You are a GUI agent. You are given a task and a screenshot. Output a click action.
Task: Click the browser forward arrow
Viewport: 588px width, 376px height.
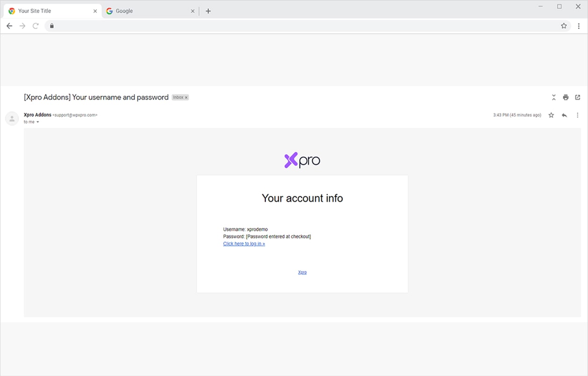click(22, 26)
